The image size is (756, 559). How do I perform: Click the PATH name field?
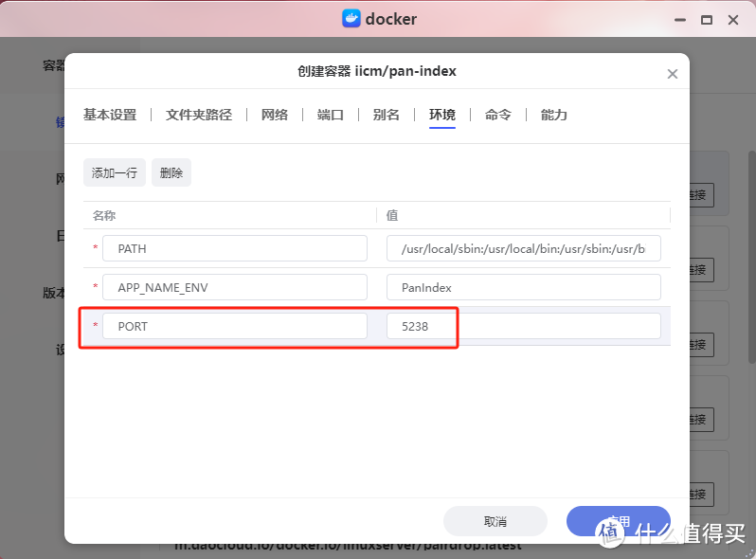point(235,248)
